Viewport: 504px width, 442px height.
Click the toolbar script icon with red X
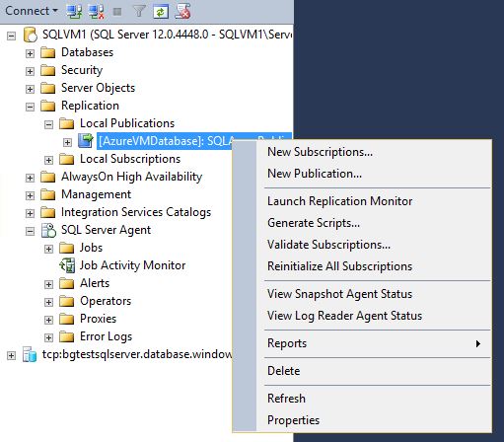click(182, 11)
